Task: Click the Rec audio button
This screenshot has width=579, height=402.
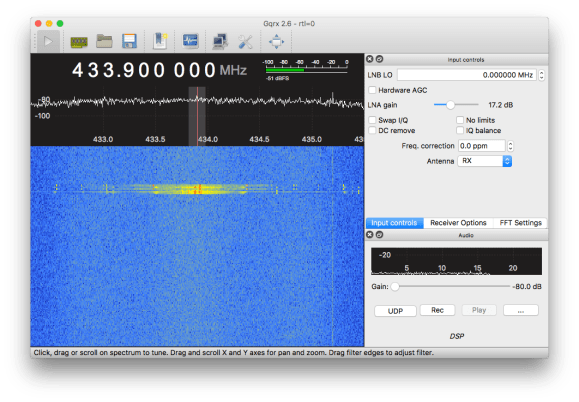Action: (x=437, y=310)
